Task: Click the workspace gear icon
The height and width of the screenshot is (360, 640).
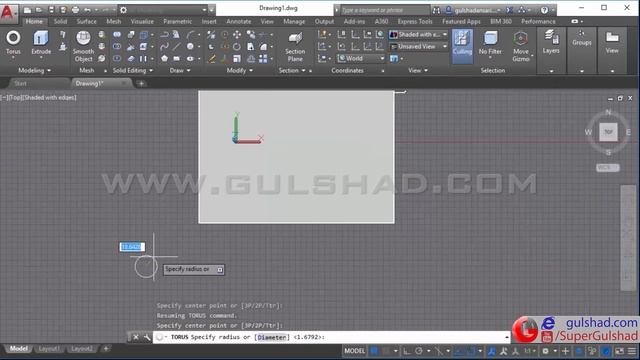Action: [x=123, y=9]
